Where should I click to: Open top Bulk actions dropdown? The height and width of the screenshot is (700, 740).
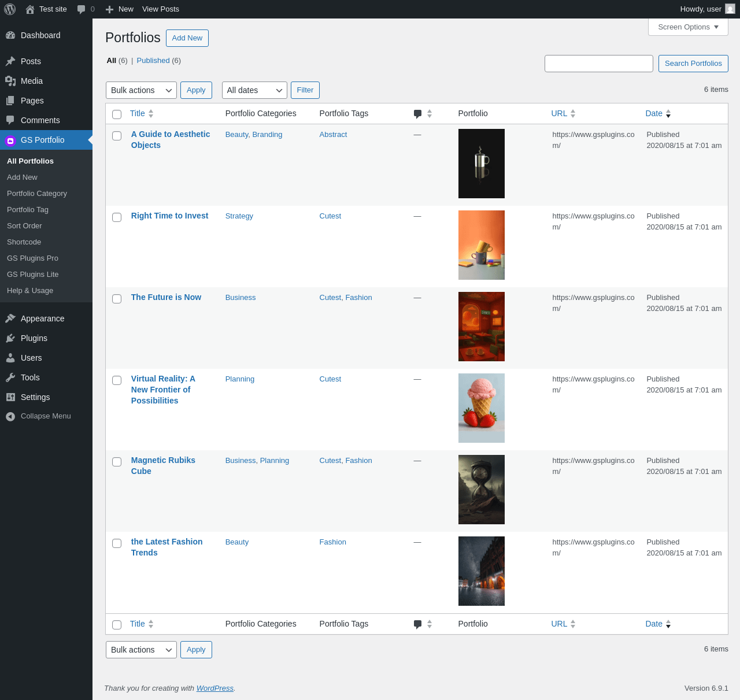click(x=141, y=90)
